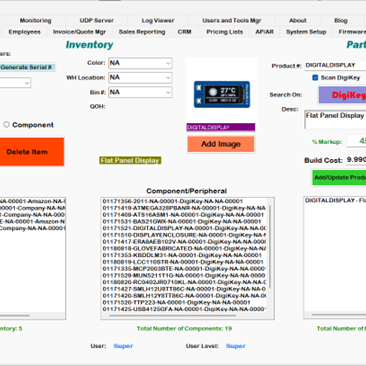Image resolution: width=366 pixels, height=366 pixels.
Task: Click the orange Delete Item button
Action: tap(32, 152)
